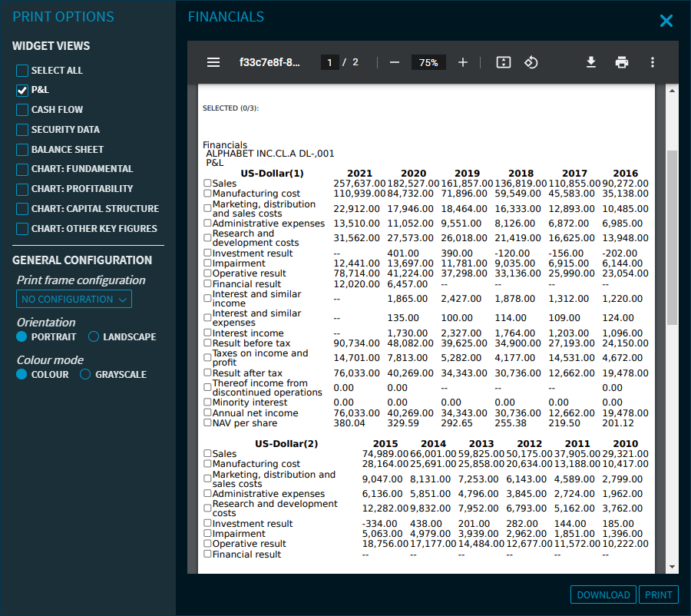Click the fit to page icon
The width and height of the screenshot is (691, 616).
click(x=503, y=62)
